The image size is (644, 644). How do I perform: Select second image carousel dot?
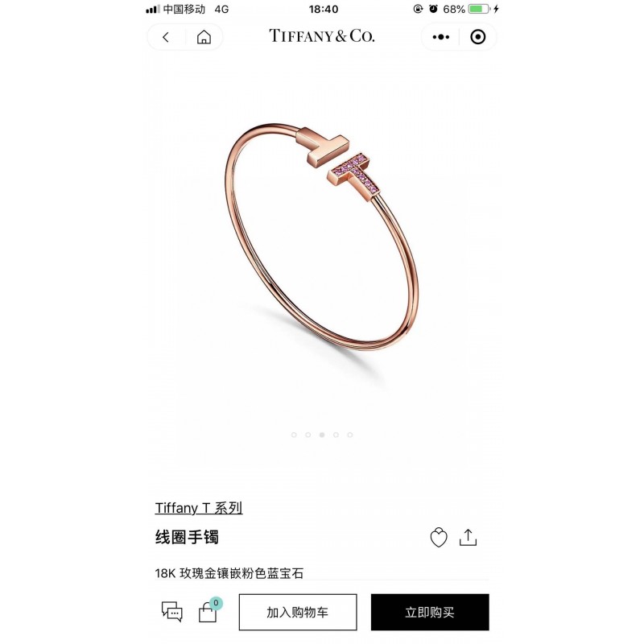[308, 435]
